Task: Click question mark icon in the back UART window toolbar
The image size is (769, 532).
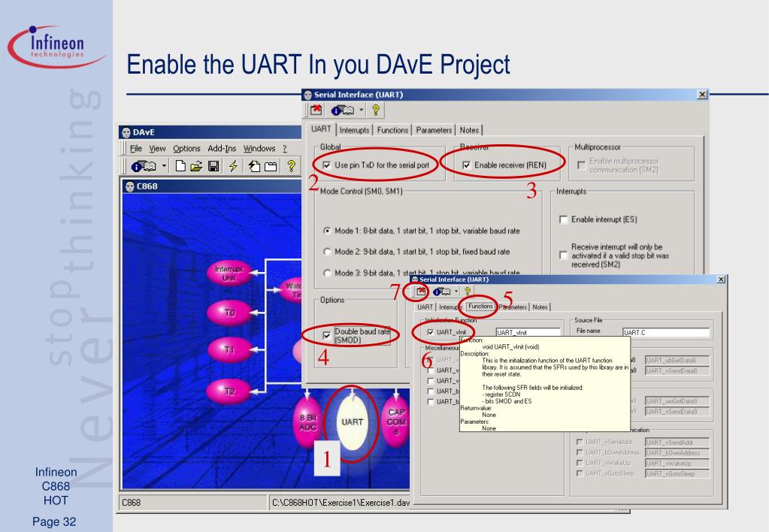Action: point(376,110)
